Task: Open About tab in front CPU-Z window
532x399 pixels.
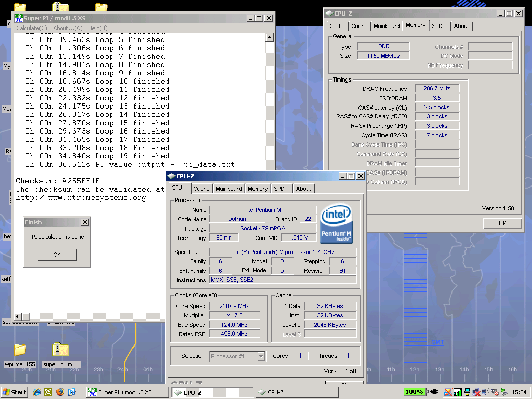Action: [303, 189]
